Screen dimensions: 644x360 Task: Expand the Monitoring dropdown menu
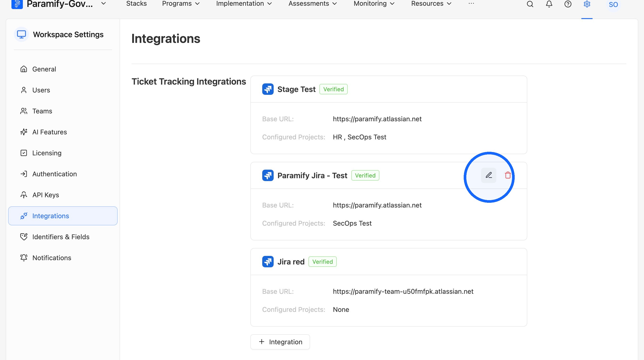[x=374, y=4]
